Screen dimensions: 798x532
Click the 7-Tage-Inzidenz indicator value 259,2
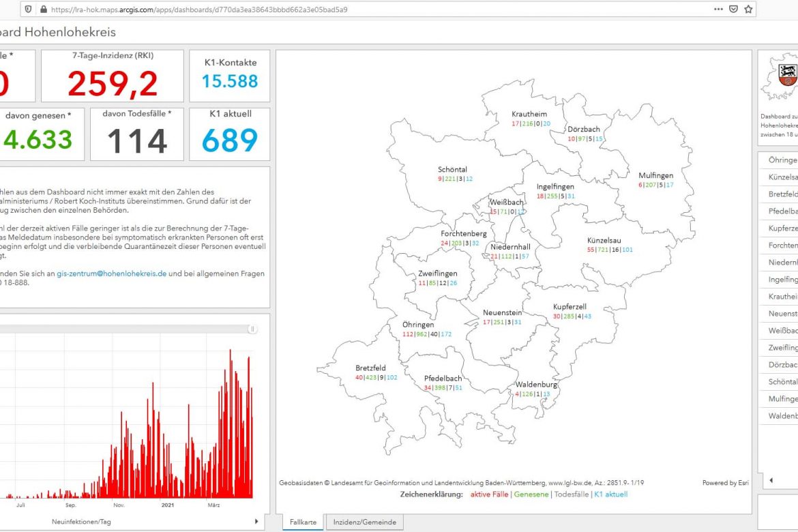point(113,83)
